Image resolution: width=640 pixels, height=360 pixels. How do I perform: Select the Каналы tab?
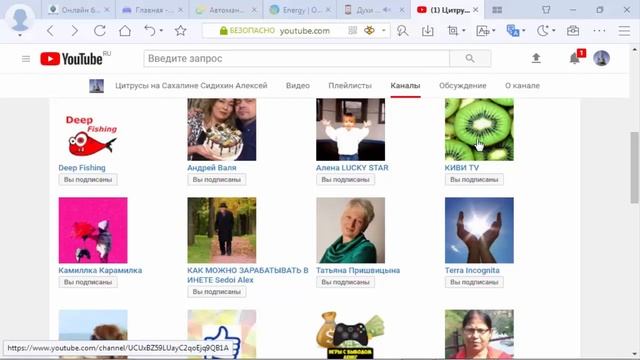click(405, 86)
